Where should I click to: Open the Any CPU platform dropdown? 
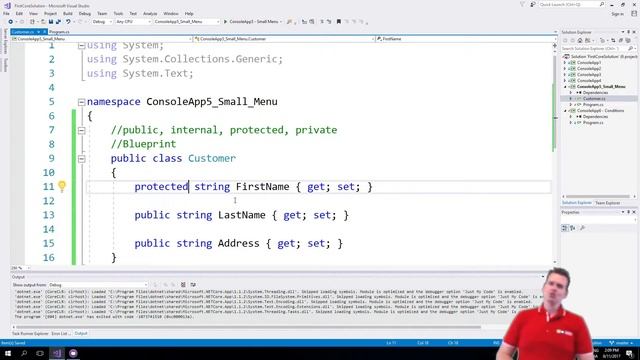[133, 22]
